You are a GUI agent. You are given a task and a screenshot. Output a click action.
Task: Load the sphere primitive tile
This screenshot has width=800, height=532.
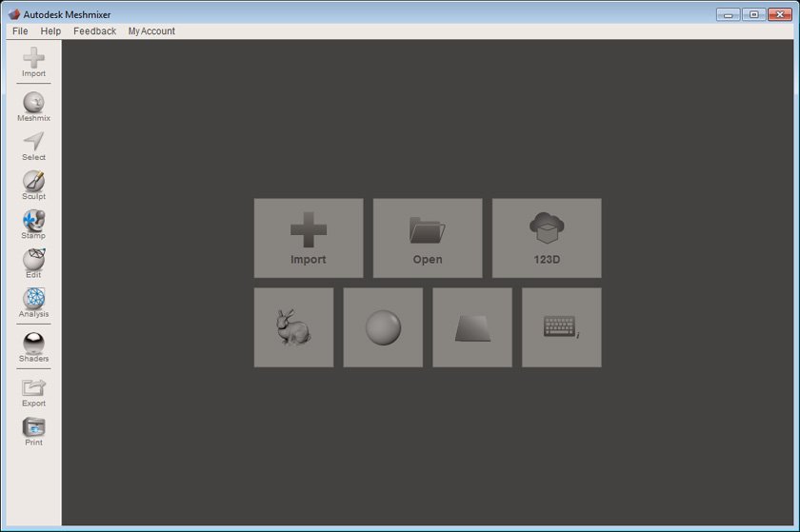click(x=383, y=327)
